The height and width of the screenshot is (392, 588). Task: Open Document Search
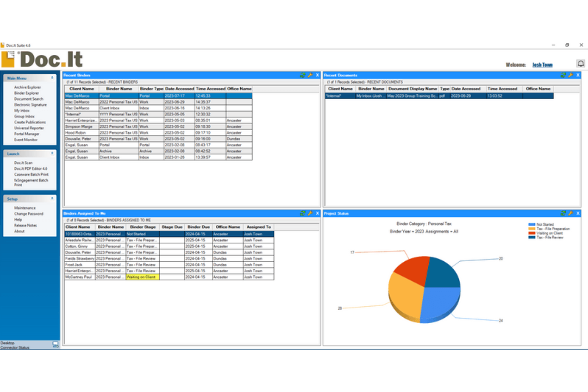[29, 99]
